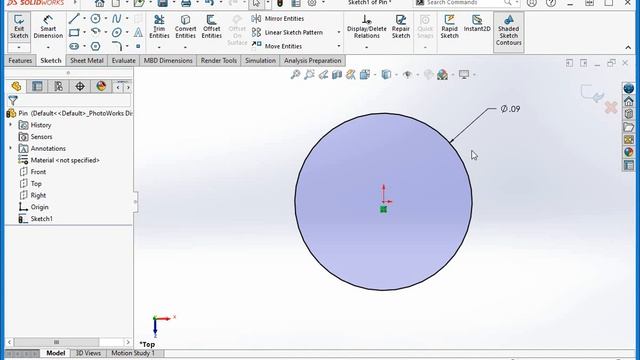Open the Spline tool dropdown arrow
The width and height of the screenshot is (640, 360).
127,18
